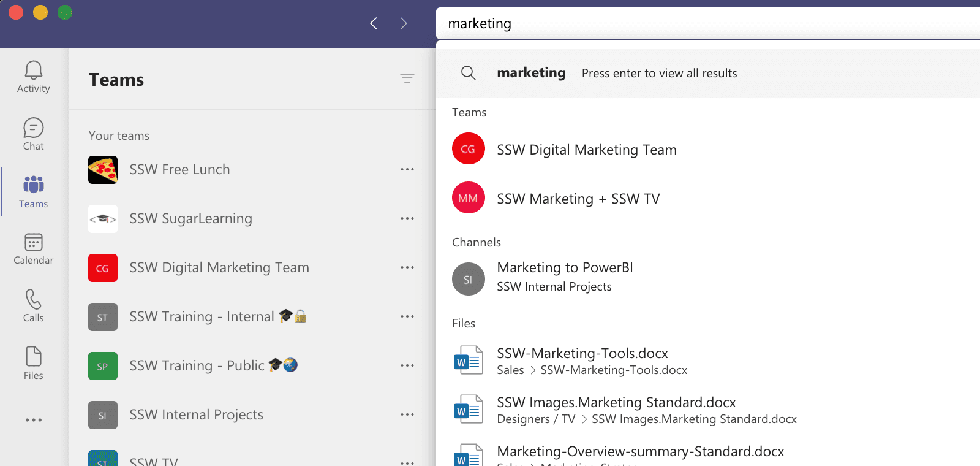Open more apps ellipsis in sidebar
Viewport: 980px width, 466px height.
click(x=33, y=420)
